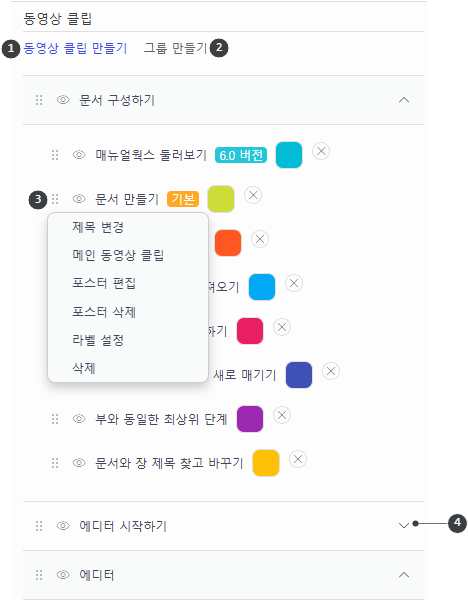Open the lime green color swatch for 문서 만들기
Screen dimensions: 468x601
tap(221, 199)
